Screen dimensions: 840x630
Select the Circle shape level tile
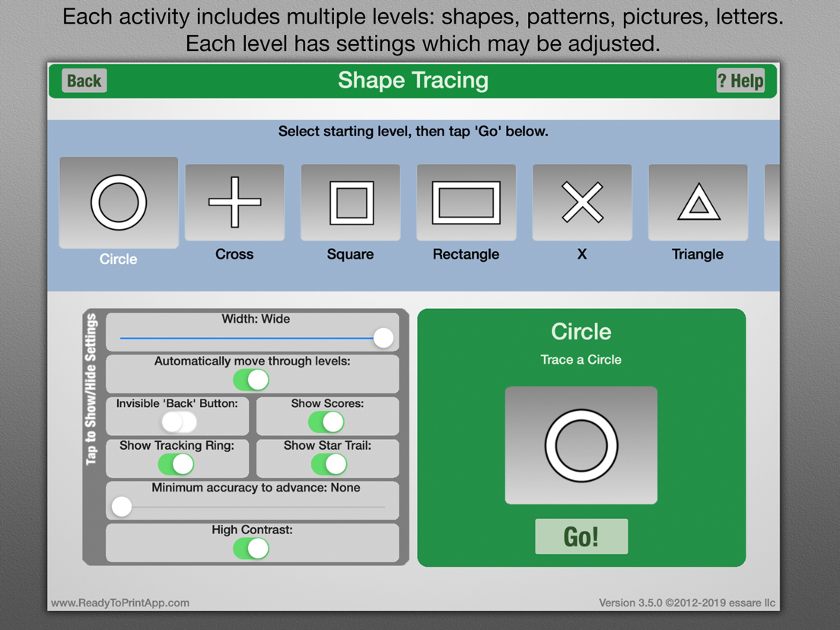[119, 202]
